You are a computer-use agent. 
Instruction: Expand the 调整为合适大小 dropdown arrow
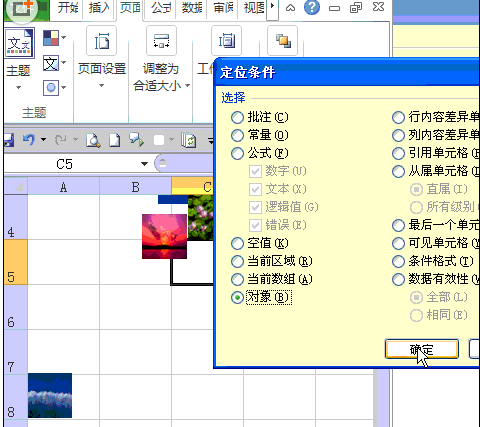click(188, 86)
